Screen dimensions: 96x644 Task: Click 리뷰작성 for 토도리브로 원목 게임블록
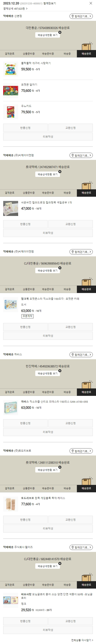pos(48,529)
